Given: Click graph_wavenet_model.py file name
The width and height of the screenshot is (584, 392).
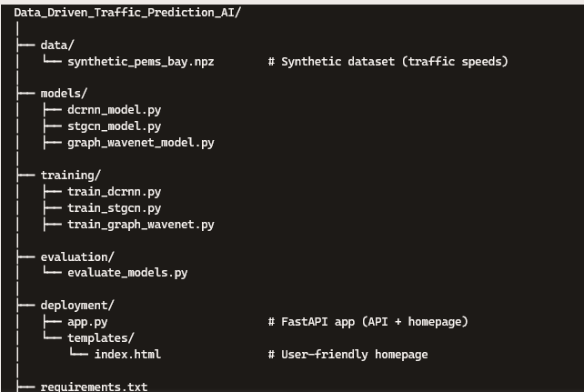Looking at the screenshot, I should pos(141,143).
